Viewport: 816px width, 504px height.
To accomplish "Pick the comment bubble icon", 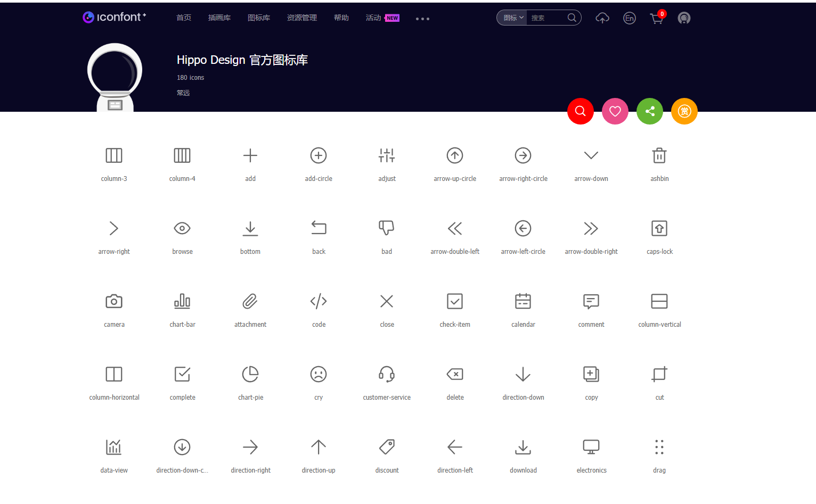I will pyautogui.click(x=591, y=301).
